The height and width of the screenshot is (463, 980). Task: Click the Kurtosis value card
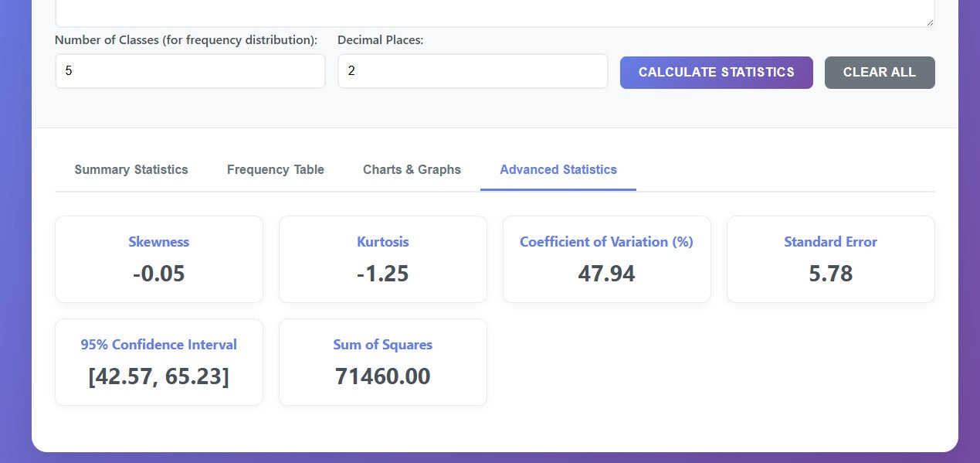382,259
